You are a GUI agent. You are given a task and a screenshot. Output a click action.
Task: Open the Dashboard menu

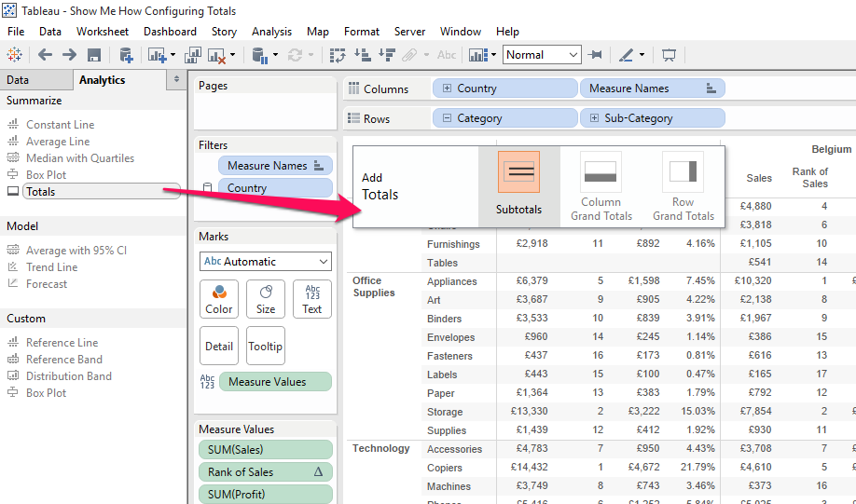(x=170, y=32)
